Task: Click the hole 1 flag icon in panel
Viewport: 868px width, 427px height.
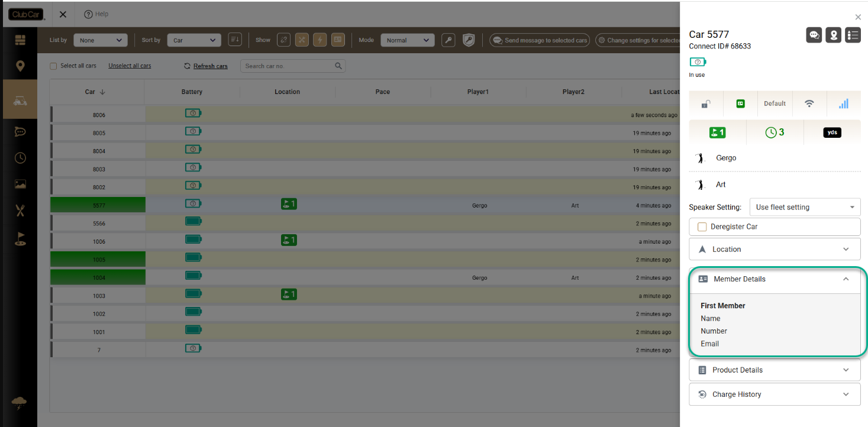Action: click(x=717, y=132)
